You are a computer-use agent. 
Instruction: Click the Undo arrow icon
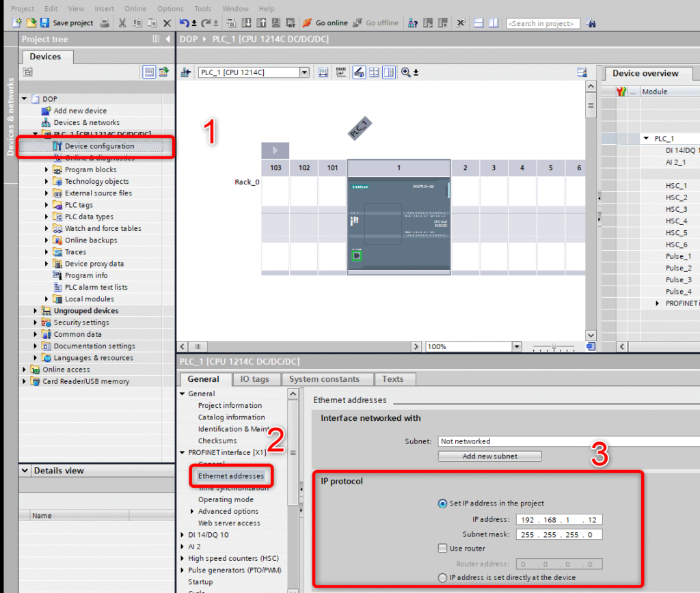click(184, 23)
